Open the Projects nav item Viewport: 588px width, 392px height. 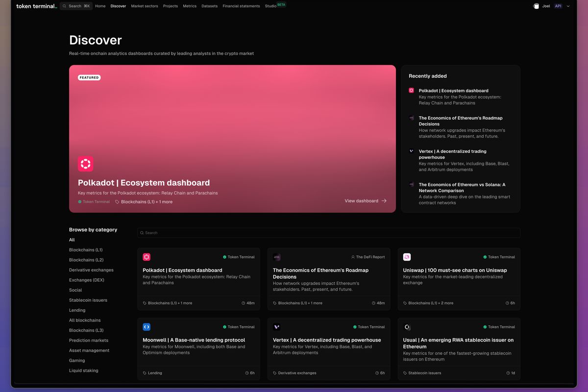coord(171,6)
